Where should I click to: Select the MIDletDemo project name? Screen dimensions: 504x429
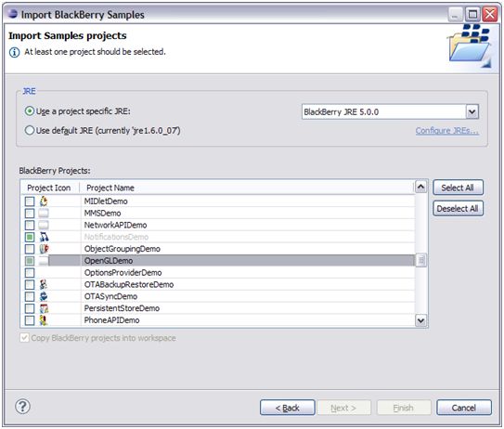click(x=106, y=201)
